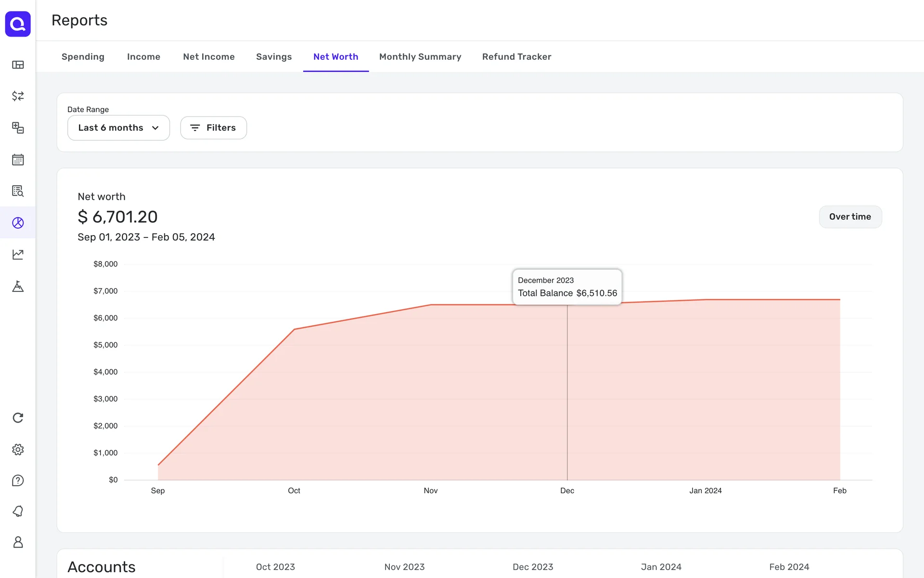Open the Refund Tracker tab
924x578 pixels.
coord(516,57)
